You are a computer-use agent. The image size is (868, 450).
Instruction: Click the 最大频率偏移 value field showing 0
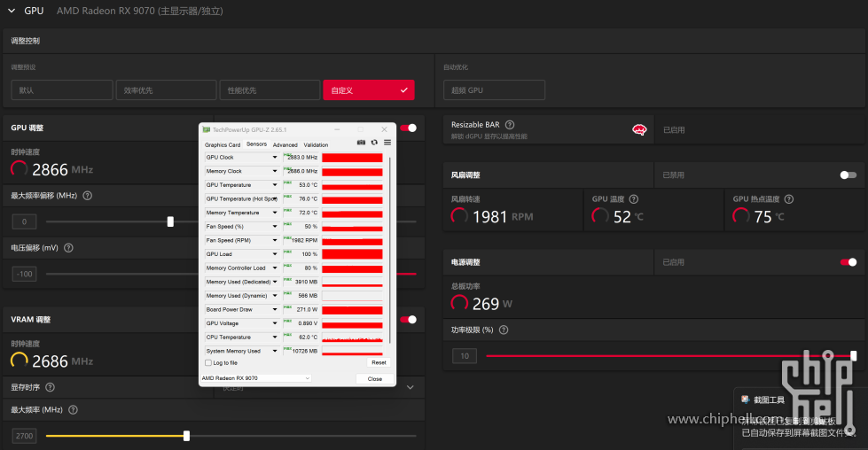coord(24,221)
